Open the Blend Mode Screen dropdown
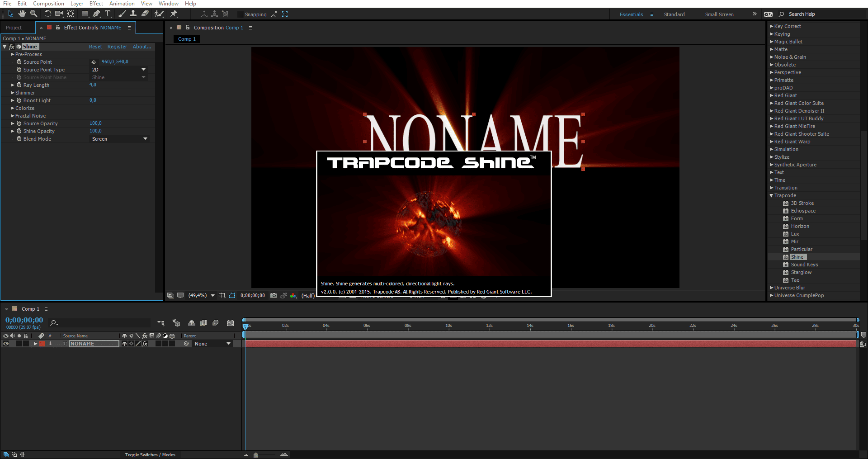868x459 pixels. [120, 139]
